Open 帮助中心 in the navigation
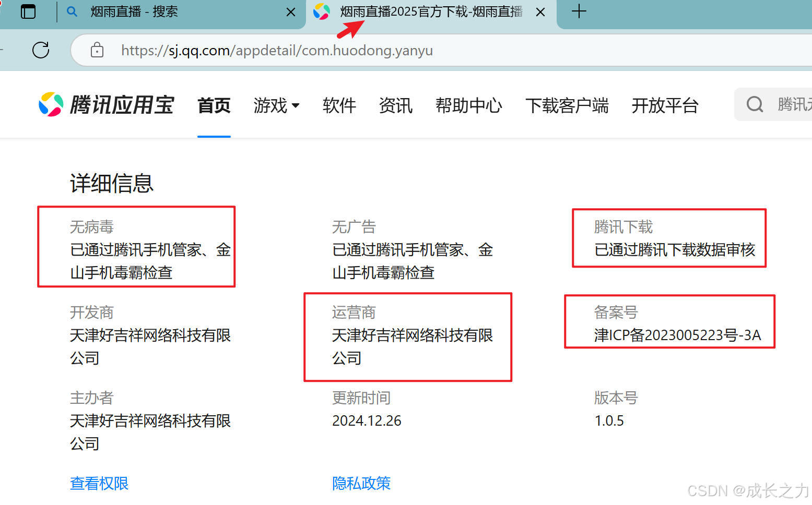 469,105
